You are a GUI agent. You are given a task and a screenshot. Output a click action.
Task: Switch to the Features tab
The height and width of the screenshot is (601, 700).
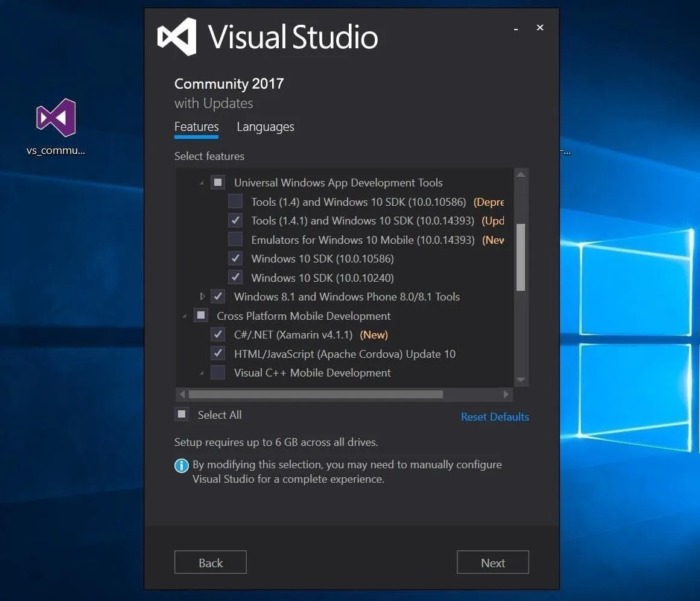197,127
